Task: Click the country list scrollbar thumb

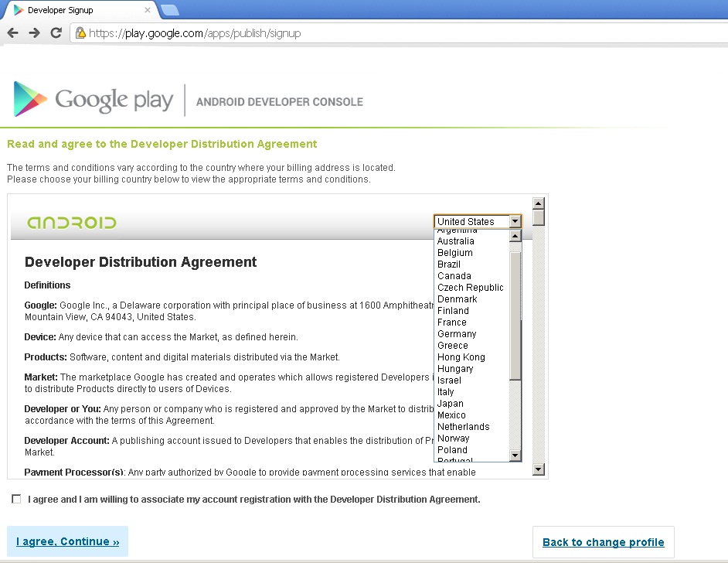Action: click(515, 316)
